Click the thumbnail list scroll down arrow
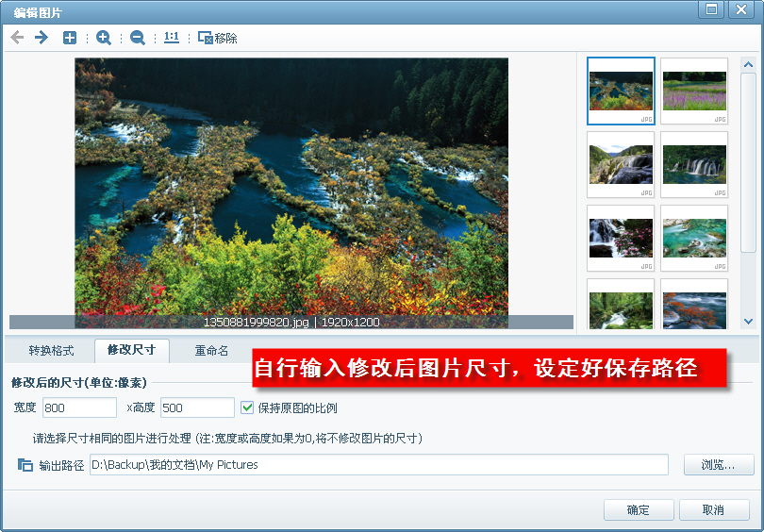Viewport: 764px width, 532px height. pyautogui.click(x=748, y=321)
